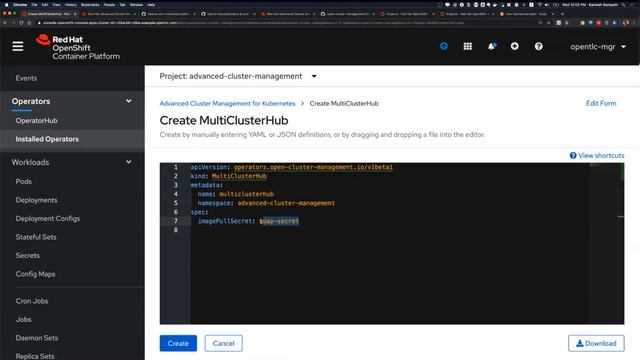Switch to Edit Form view
The width and height of the screenshot is (640, 360).
pyautogui.click(x=601, y=103)
